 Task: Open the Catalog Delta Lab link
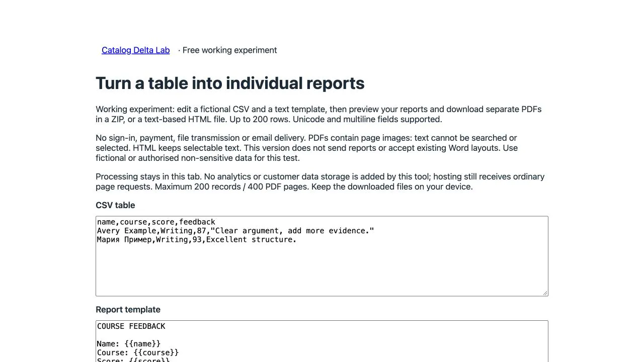tap(135, 50)
